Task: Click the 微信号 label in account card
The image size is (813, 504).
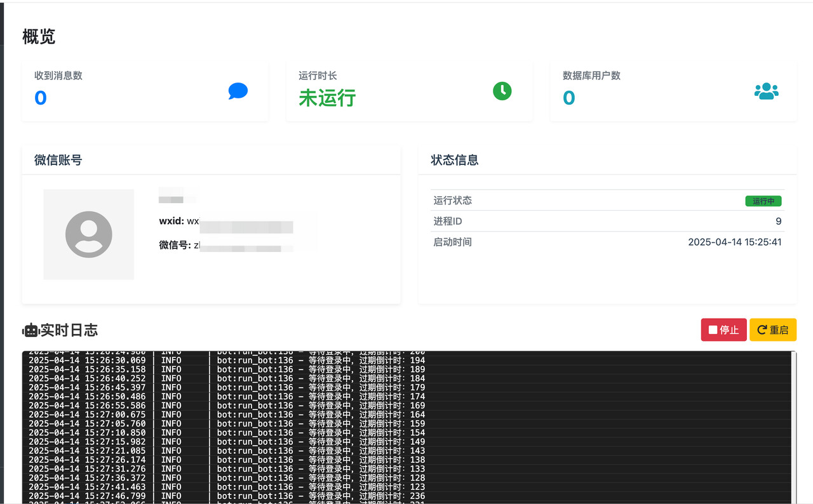Action: (175, 245)
